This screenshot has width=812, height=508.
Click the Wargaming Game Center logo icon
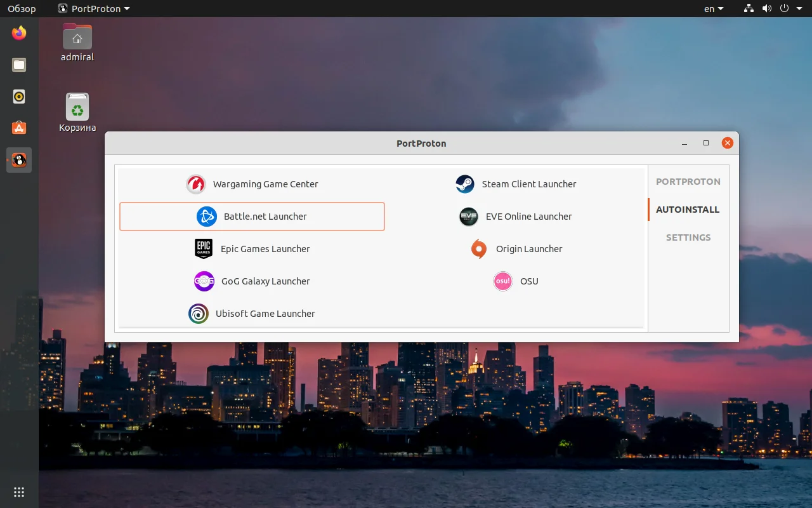pyautogui.click(x=196, y=184)
